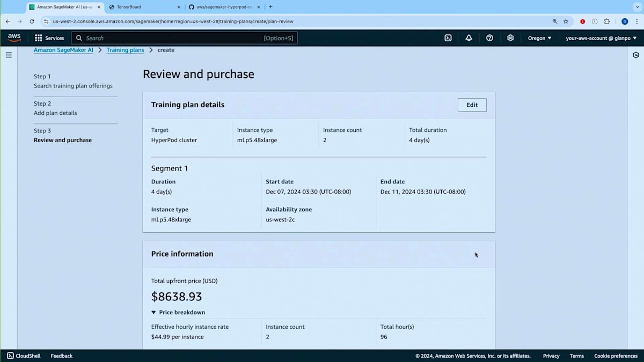
Task: Open the extensions puzzle icon
Action: pyautogui.click(x=607, y=21)
